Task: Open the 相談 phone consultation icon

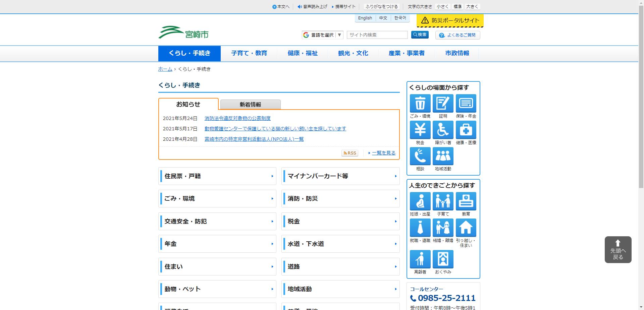Action: 420,156
